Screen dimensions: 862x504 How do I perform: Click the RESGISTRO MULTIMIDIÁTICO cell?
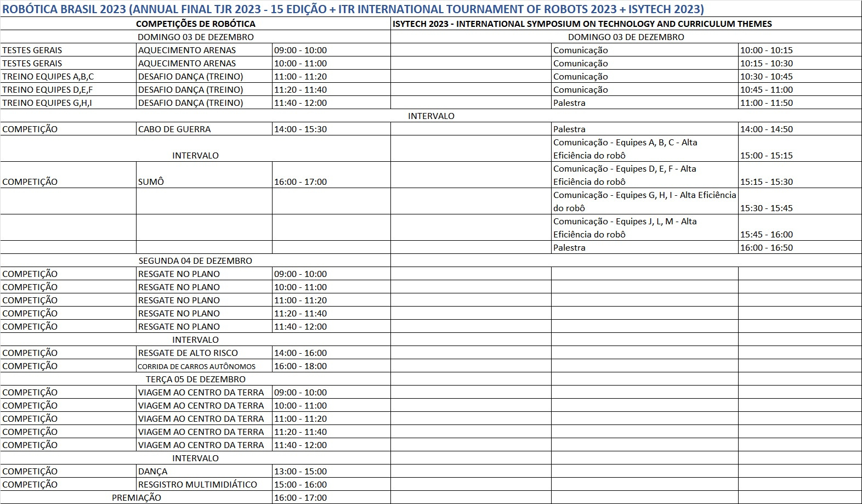(x=197, y=485)
